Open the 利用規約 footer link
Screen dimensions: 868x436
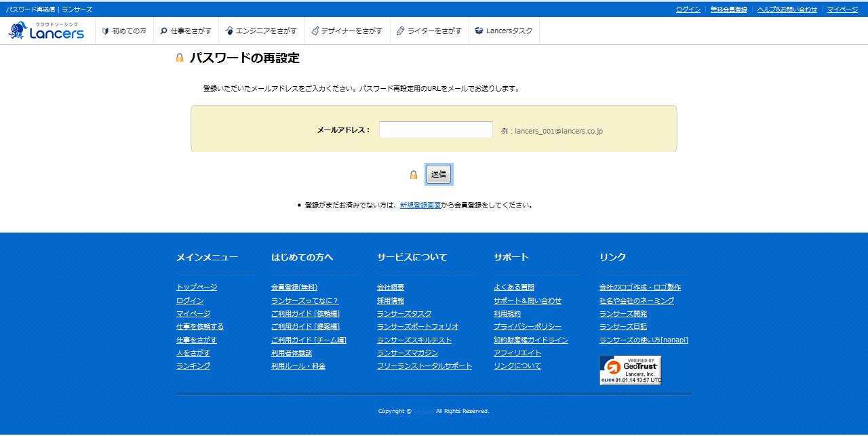[x=507, y=313]
